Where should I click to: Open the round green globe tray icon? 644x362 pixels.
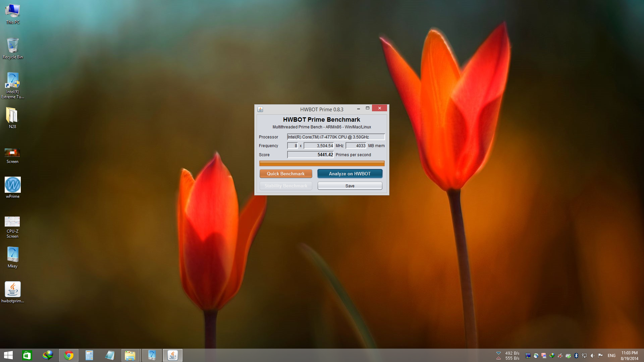click(536, 356)
